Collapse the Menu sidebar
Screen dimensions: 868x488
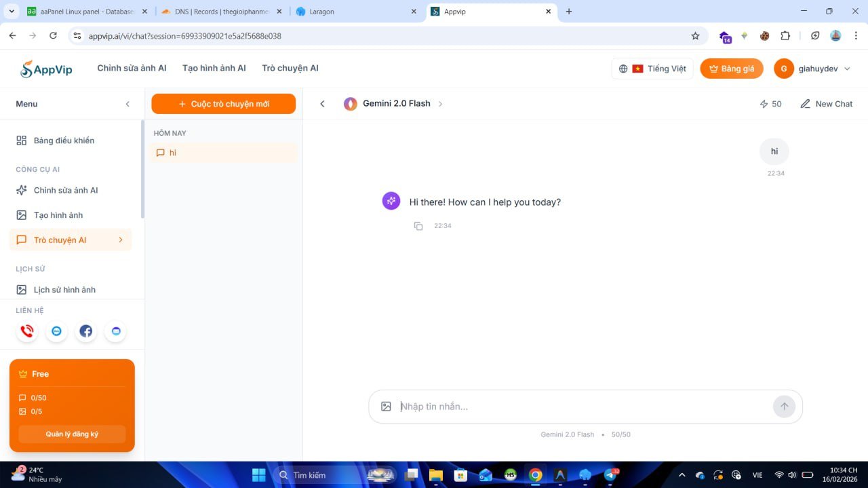127,104
